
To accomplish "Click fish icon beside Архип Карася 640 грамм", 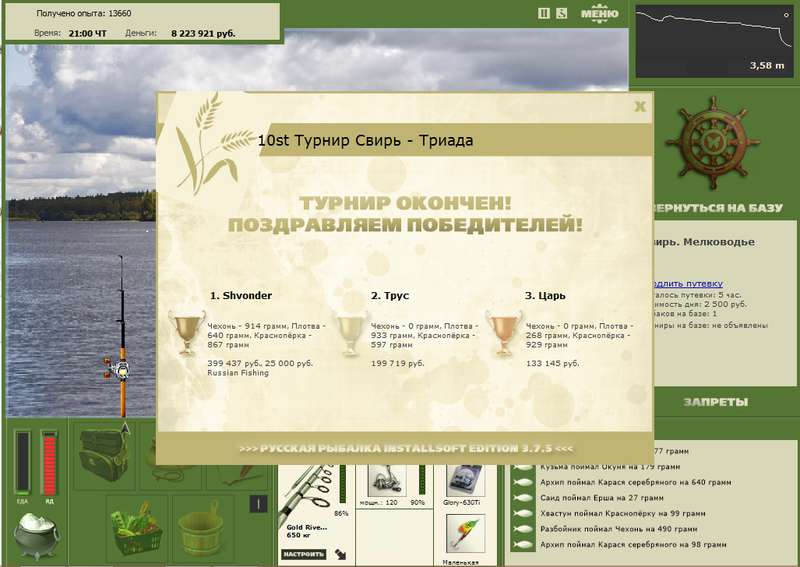I will click(x=523, y=482).
